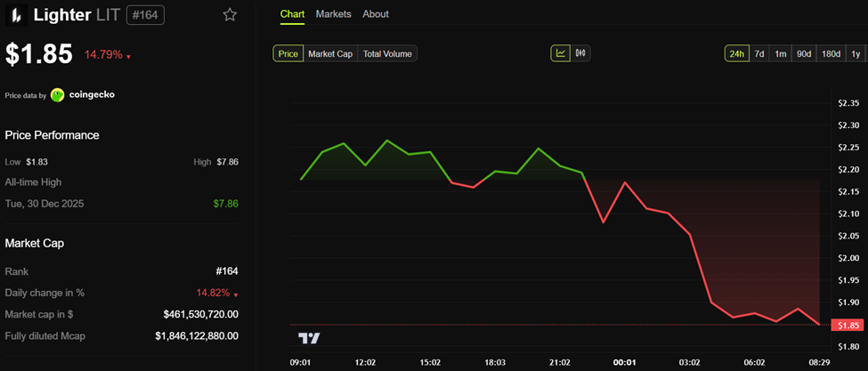Switch to line chart view icon

pyautogui.click(x=560, y=53)
